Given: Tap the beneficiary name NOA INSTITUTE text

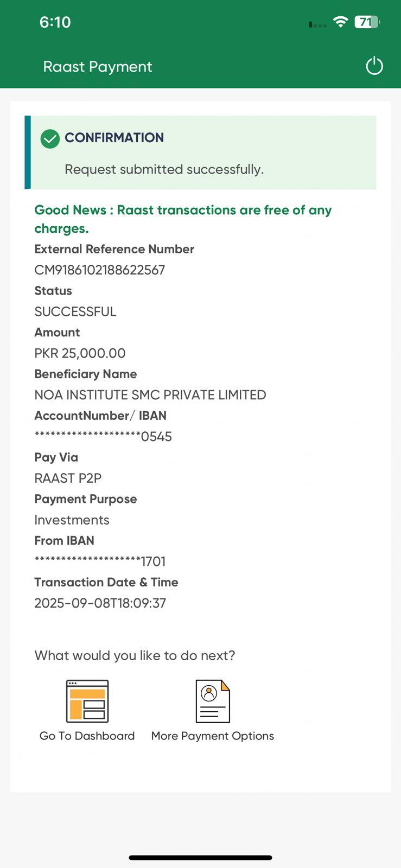Looking at the screenshot, I should click(x=150, y=395).
